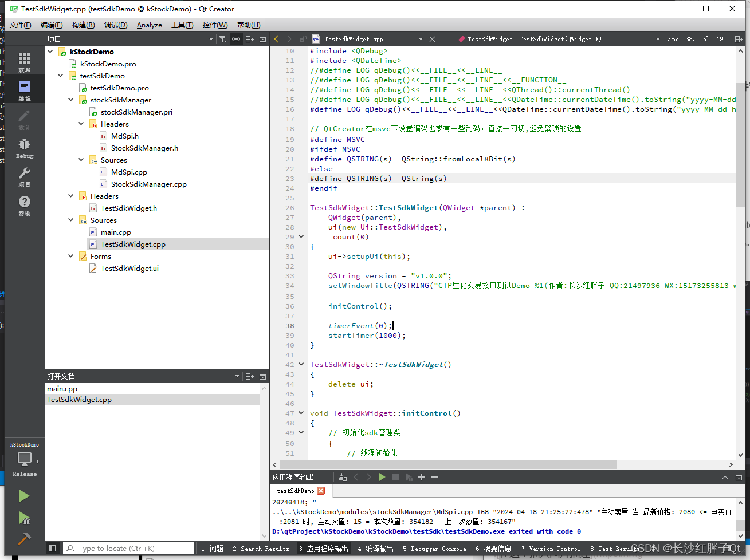Build the project with the hammer icon
Screen dimensions: 750x560
pyautogui.click(x=24, y=539)
